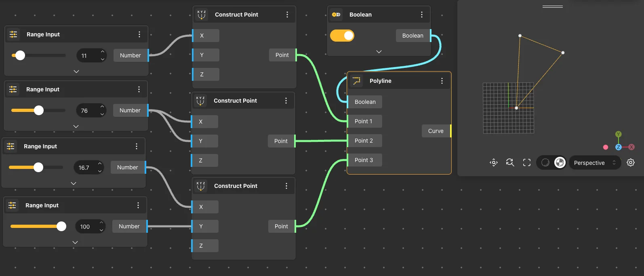Click the XYZ icon of the top Construct Point node
Screen dimensions: 644x276
tap(202, 15)
